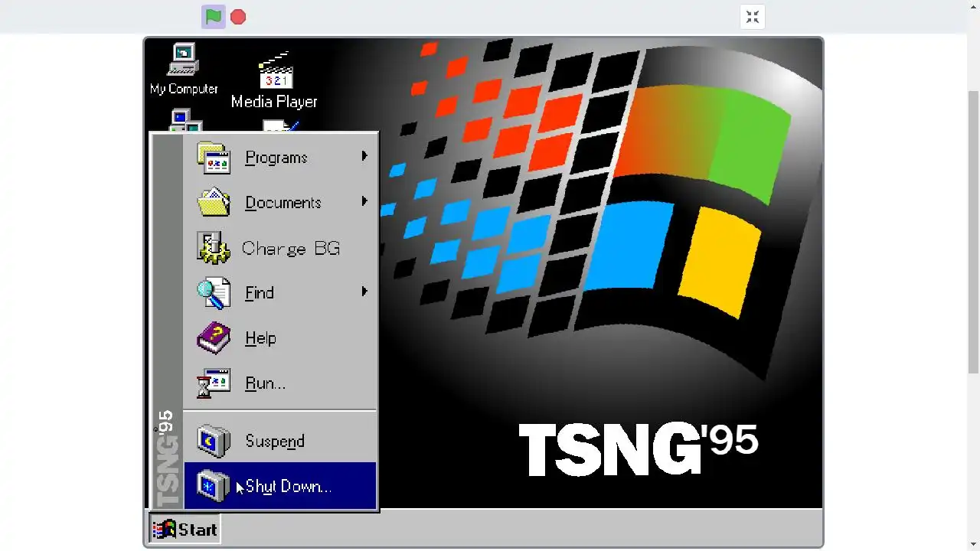Image resolution: width=980 pixels, height=551 pixels.
Task: Select the Find menu entry
Action: pyautogui.click(x=280, y=292)
